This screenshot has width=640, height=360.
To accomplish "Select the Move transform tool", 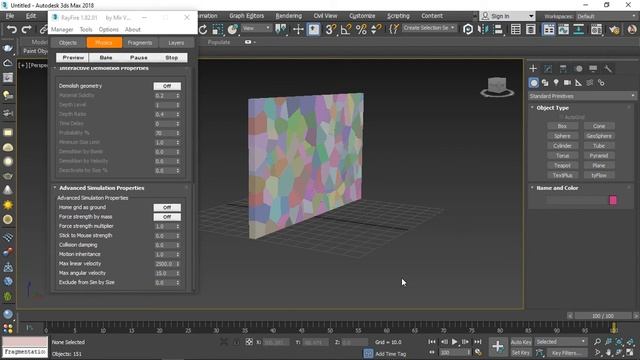I will tap(298, 29).
